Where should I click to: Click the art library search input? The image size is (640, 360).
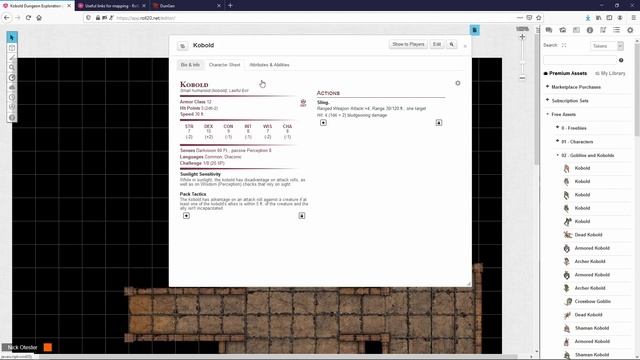click(580, 60)
